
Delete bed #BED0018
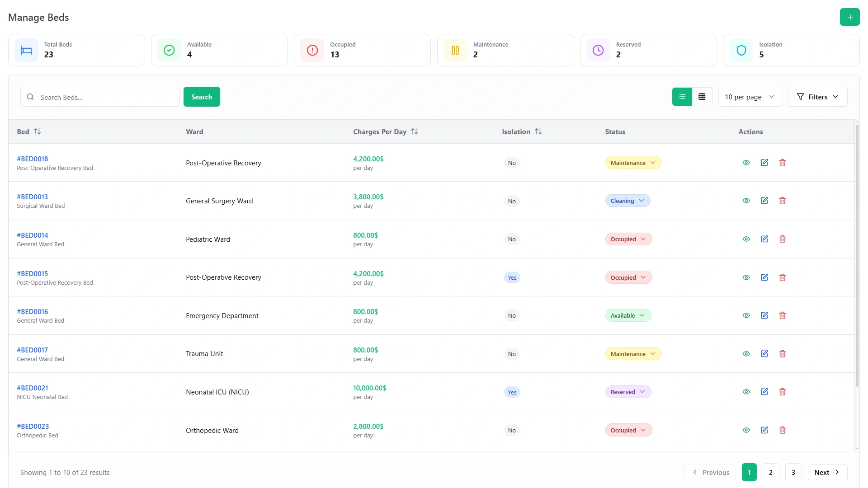click(x=782, y=163)
